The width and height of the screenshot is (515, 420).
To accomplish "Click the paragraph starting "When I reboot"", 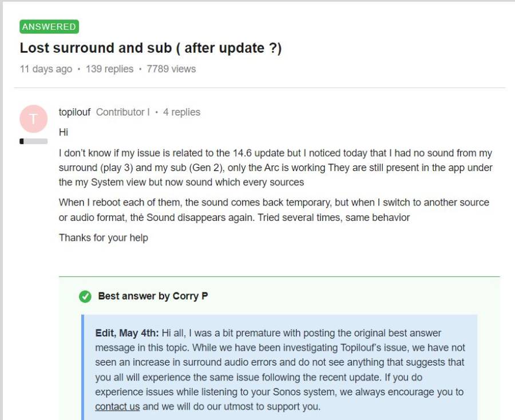I will pos(274,210).
